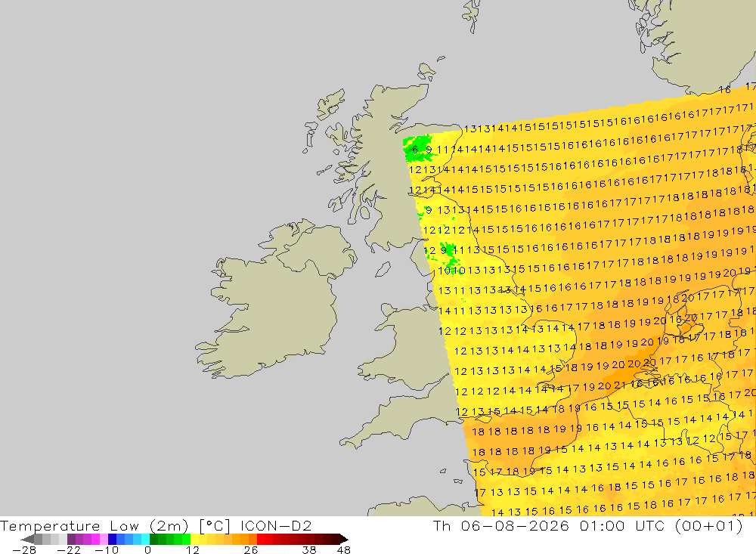This screenshot has width=756, height=554.
Task: Pick the darkest green swatch above '0'
Action: tap(153, 540)
